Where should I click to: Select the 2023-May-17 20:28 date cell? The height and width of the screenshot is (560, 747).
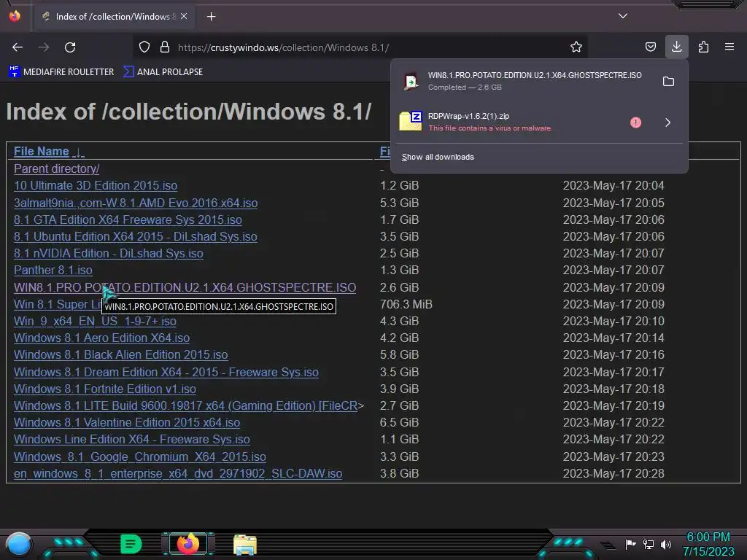(x=613, y=473)
